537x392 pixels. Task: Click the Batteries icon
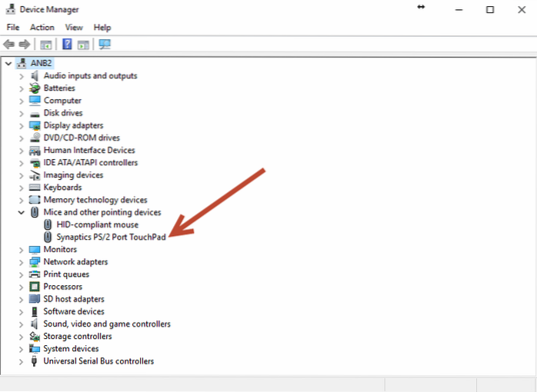tap(35, 88)
